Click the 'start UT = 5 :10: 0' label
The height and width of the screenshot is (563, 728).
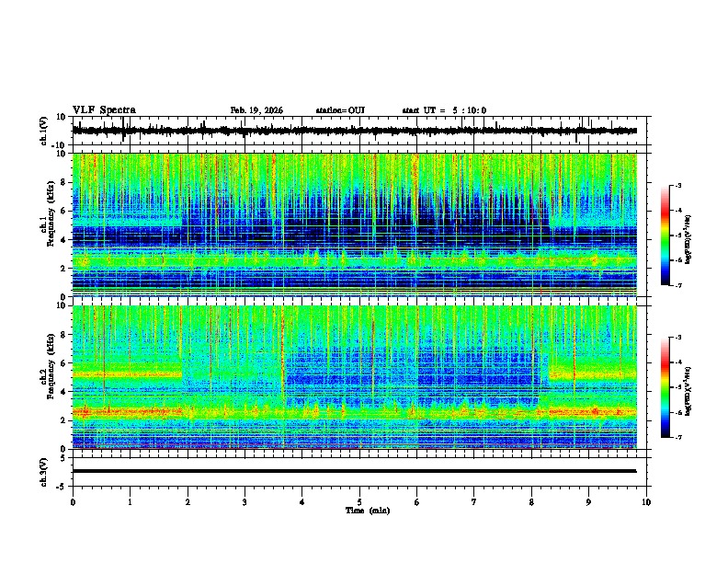(444, 110)
